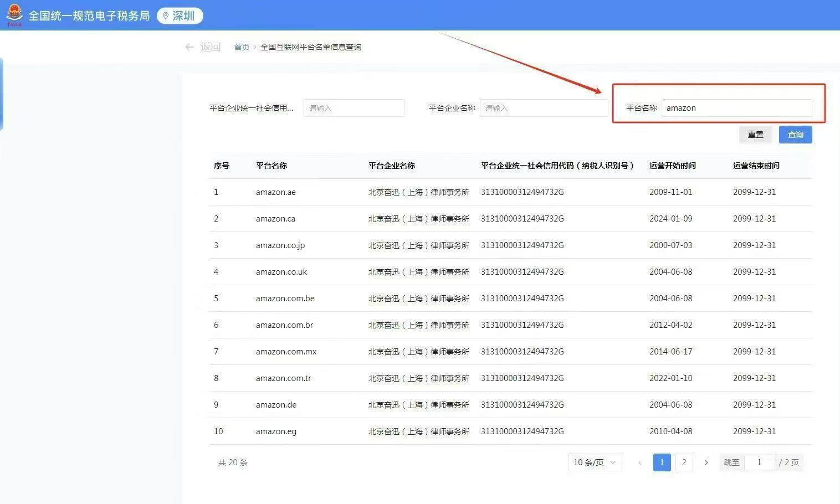Click the credit code in the amazon.ca row
This screenshot has width=840, height=504.
[523, 219]
